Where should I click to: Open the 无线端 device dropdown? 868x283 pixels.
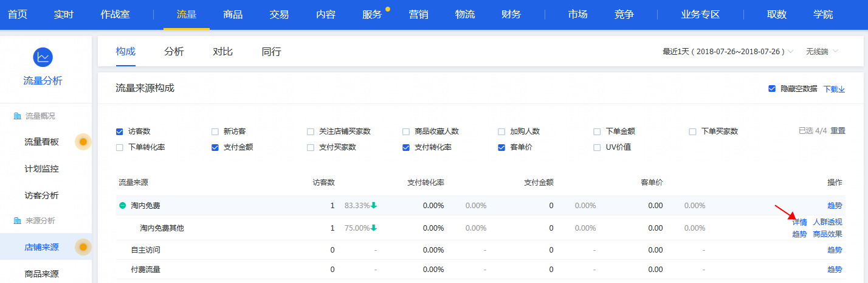point(822,52)
